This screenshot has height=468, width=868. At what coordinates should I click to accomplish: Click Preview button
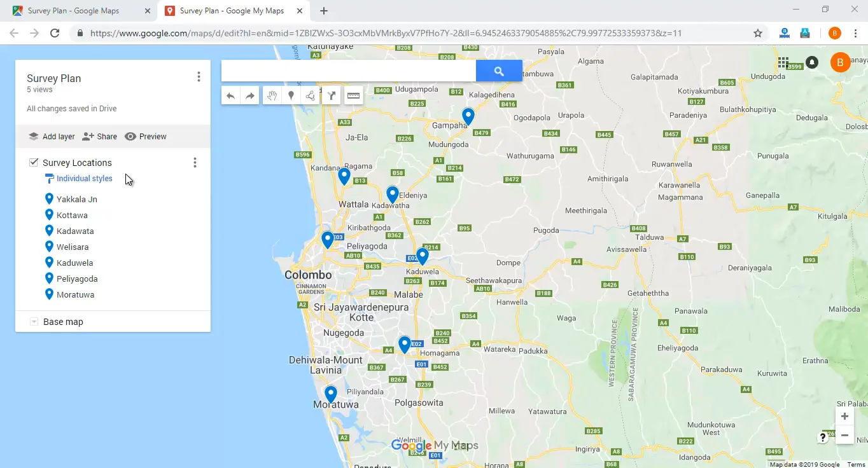click(146, 137)
